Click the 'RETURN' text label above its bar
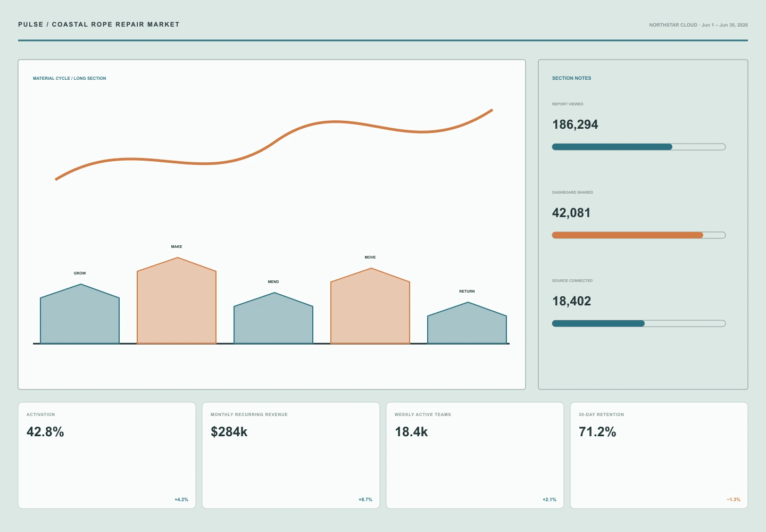766x532 pixels. [467, 292]
